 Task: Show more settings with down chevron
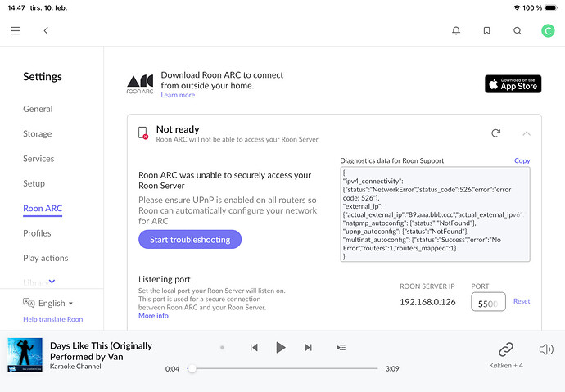(x=52, y=282)
